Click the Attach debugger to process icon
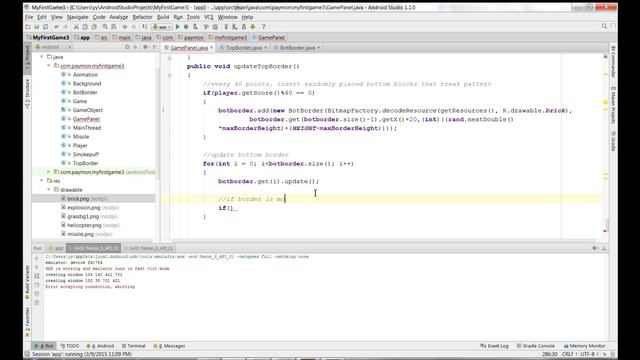 pos(195,27)
